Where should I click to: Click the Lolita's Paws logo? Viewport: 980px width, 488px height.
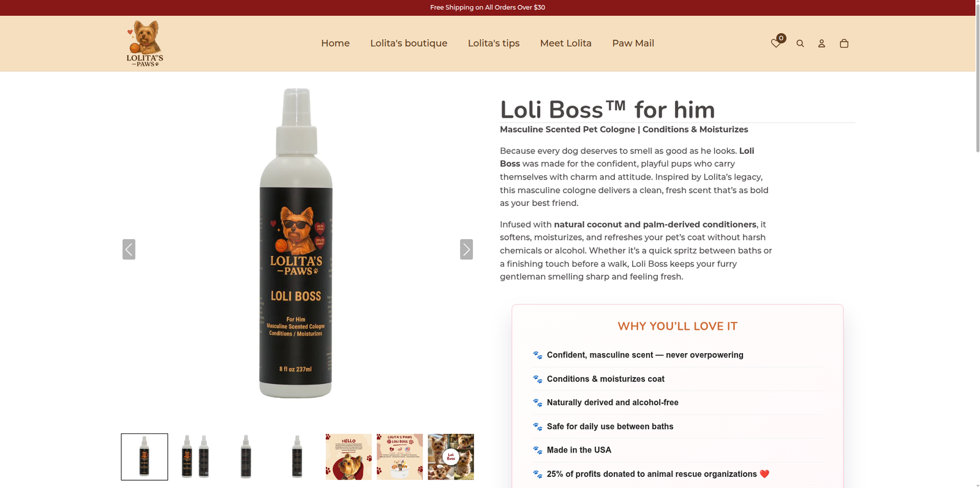click(145, 44)
